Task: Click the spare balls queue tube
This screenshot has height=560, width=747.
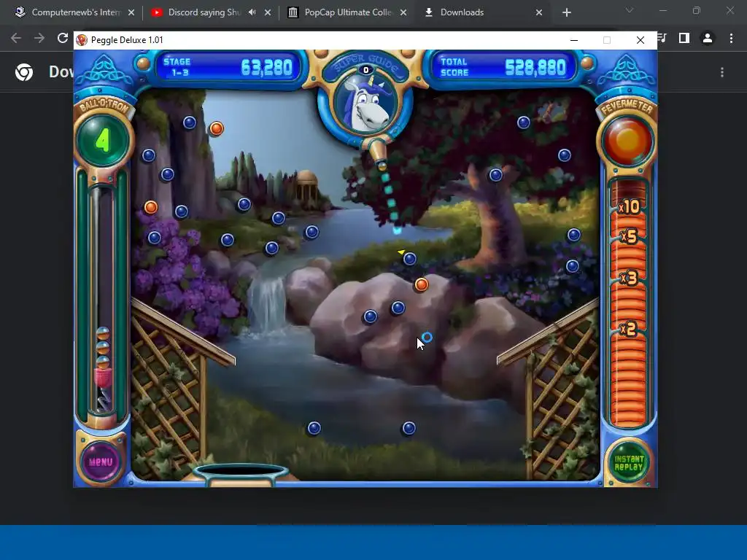Action: click(x=103, y=300)
